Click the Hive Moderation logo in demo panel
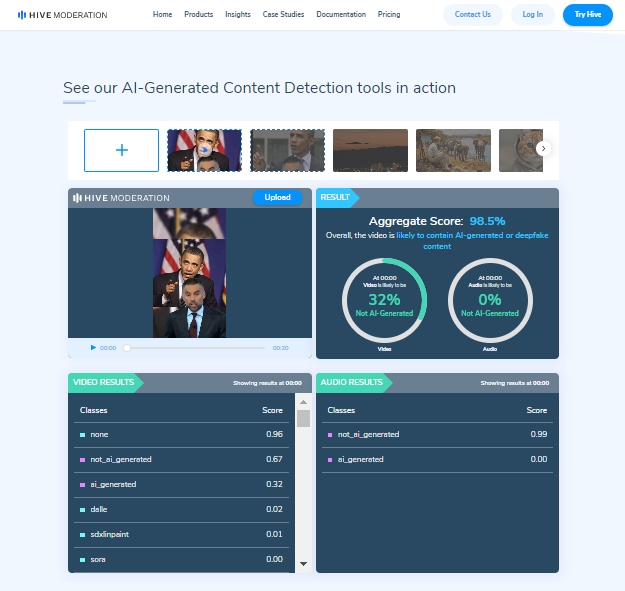 point(121,198)
